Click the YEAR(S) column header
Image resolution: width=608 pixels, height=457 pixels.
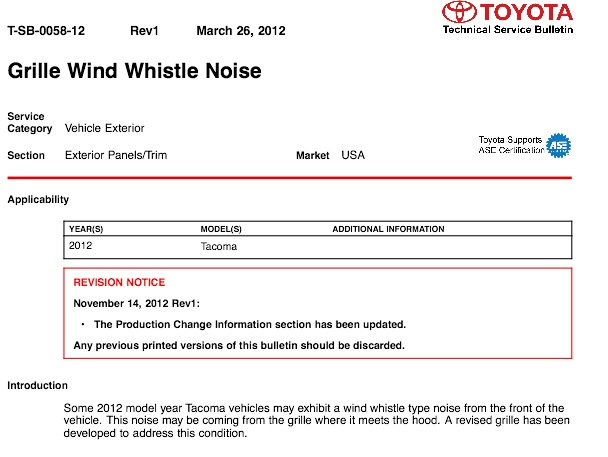86,229
